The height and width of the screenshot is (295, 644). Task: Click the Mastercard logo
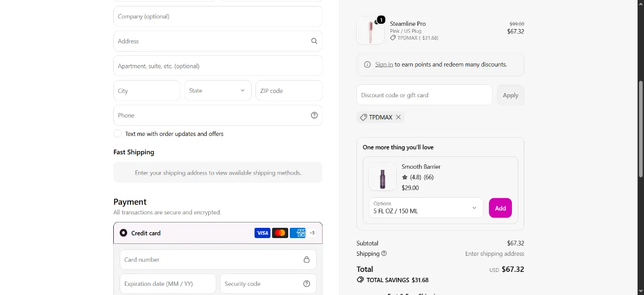(280, 233)
